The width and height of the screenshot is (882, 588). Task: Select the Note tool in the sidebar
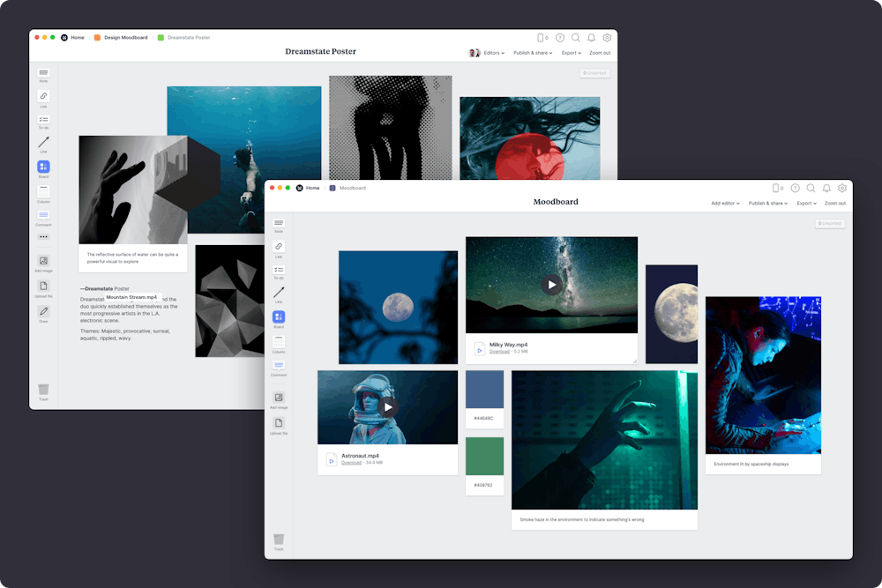pyautogui.click(x=279, y=225)
